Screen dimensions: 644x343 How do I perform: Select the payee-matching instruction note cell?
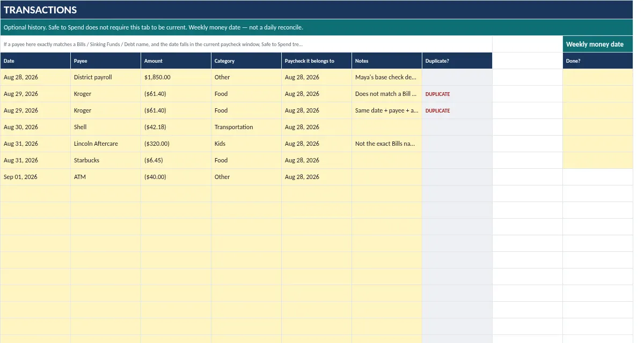coord(246,44)
